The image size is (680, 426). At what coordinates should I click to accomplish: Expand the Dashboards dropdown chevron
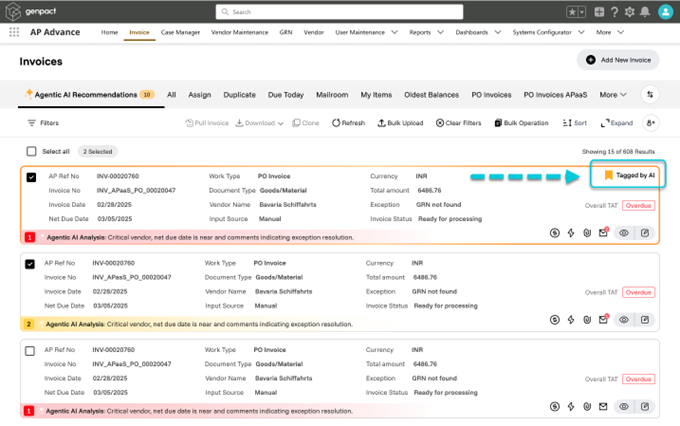click(496, 32)
